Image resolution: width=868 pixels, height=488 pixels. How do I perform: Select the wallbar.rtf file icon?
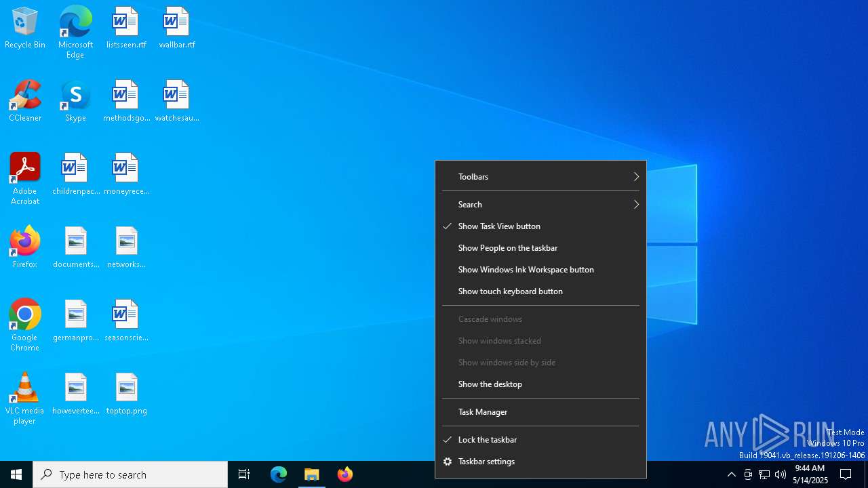click(177, 28)
